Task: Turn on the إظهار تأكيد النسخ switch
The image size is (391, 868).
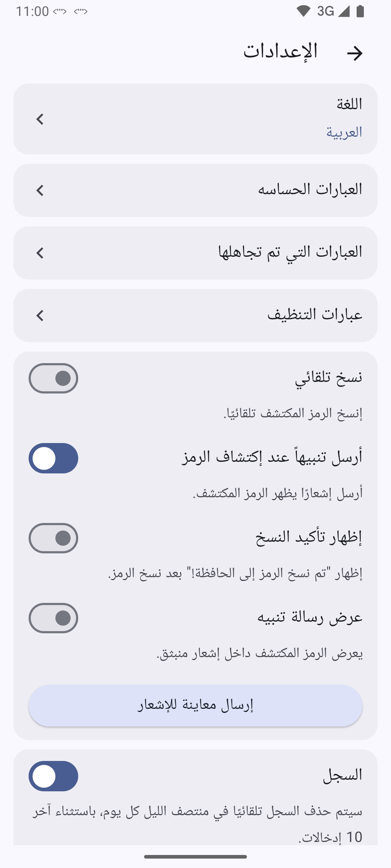Action: click(54, 538)
